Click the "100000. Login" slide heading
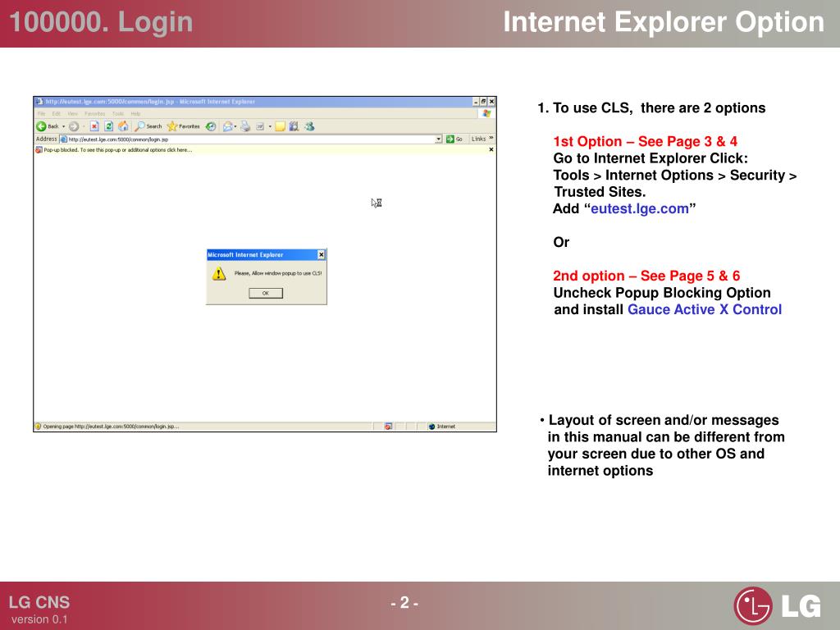The image size is (840, 630). (x=101, y=22)
